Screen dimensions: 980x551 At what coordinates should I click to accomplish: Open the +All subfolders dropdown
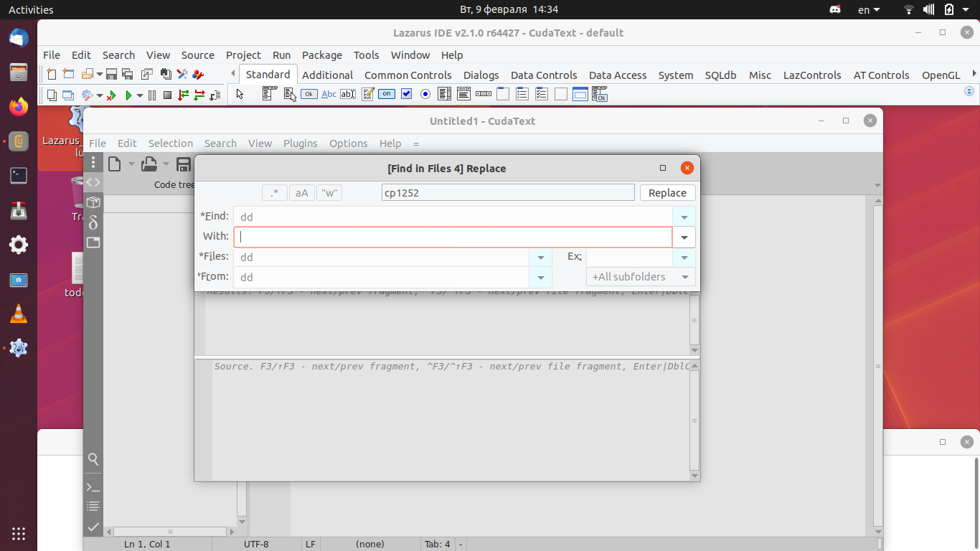684,276
